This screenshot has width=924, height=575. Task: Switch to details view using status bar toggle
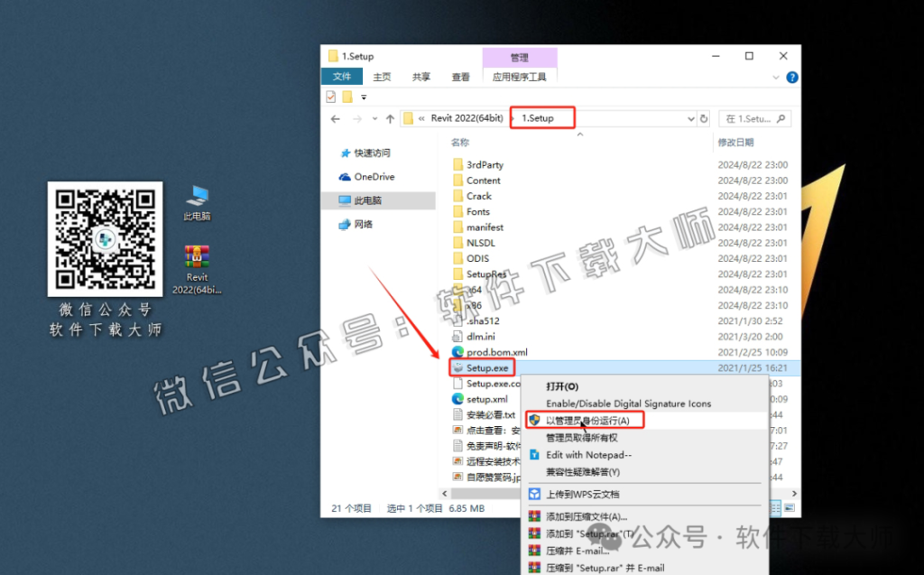(774, 507)
